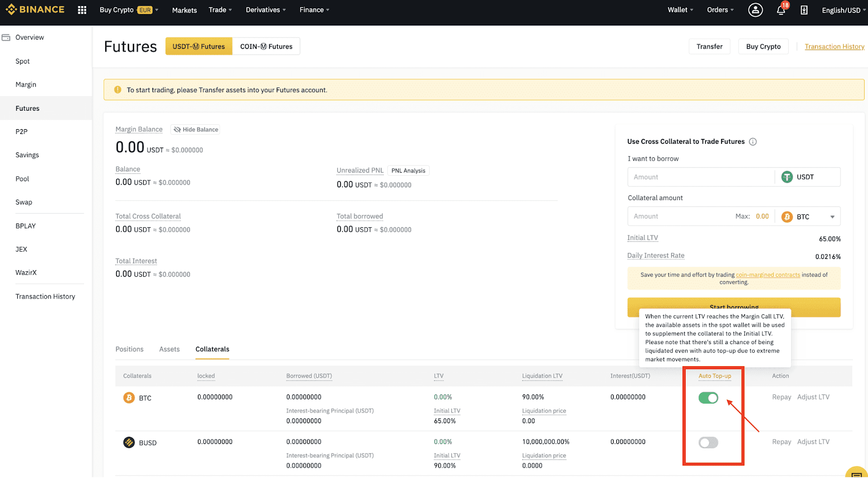Image resolution: width=868 pixels, height=478 pixels.
Task: Click the download app icon
Action: click(x=804, y=10)
